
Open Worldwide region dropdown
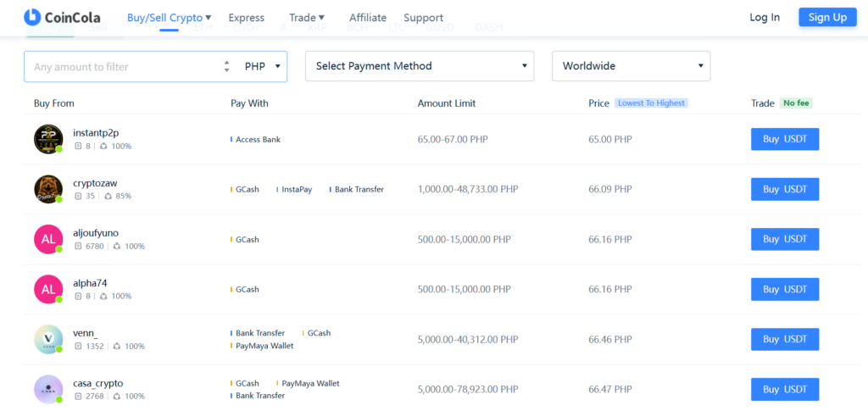[x=631, y=66]
